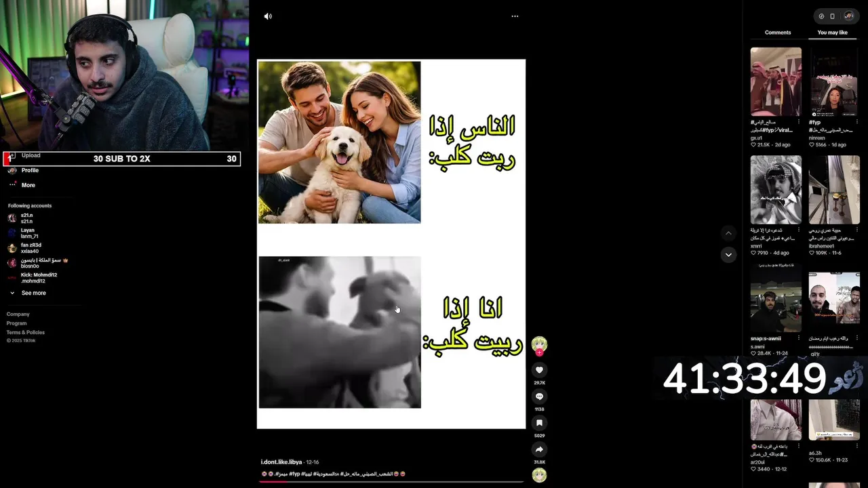The width and height of the screenshot is (868, 488).
Task: Play the a6.3h suggested video thumbnail
Action: point(834,420)
